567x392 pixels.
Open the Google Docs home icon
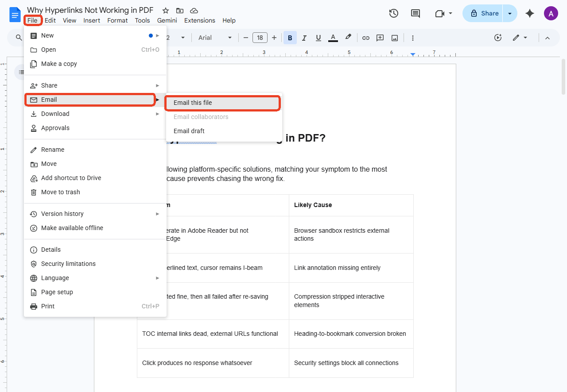click(15, 14)
